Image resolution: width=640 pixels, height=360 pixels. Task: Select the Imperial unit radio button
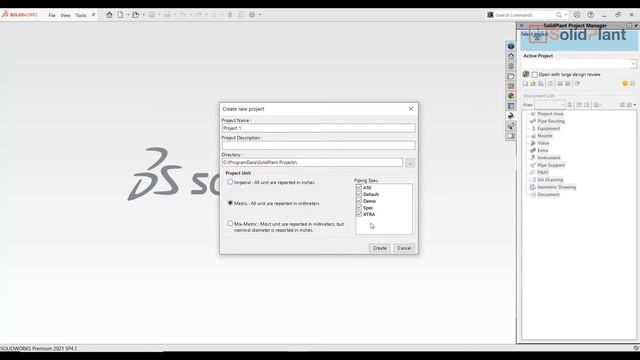coord(230,182)
